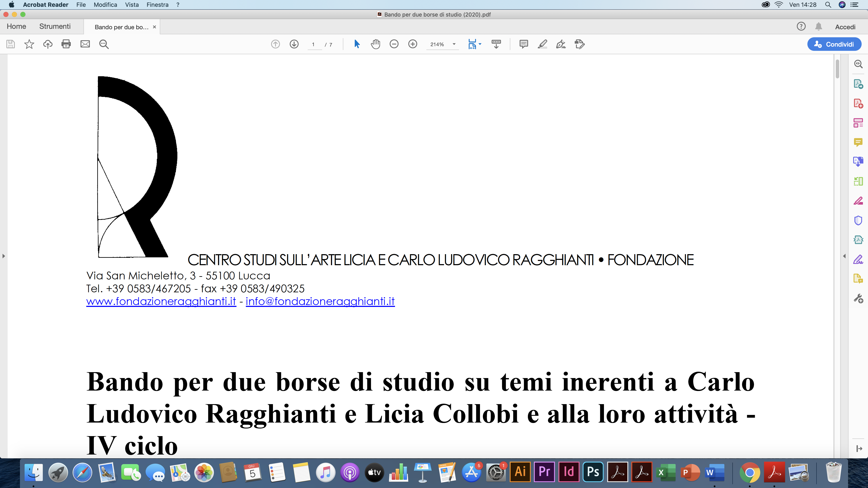Viewport: 868px width, 488px height.
Task: Select the Bando per due bo... document tab
Action: (121, 27)
